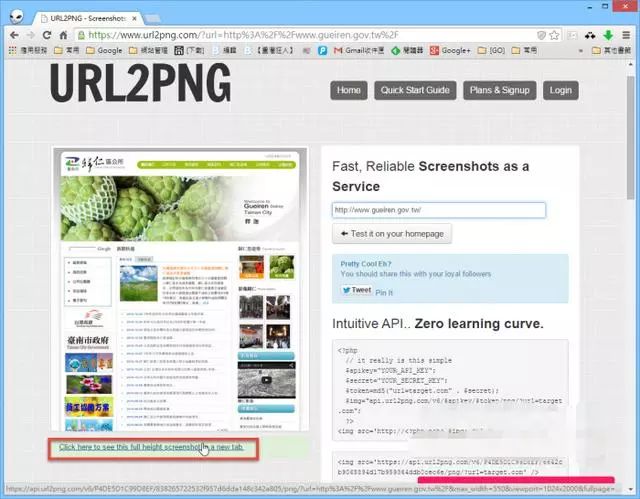Screen dimensions: 640x499
Task: Click the Tweet button
Action: (355, 290)
